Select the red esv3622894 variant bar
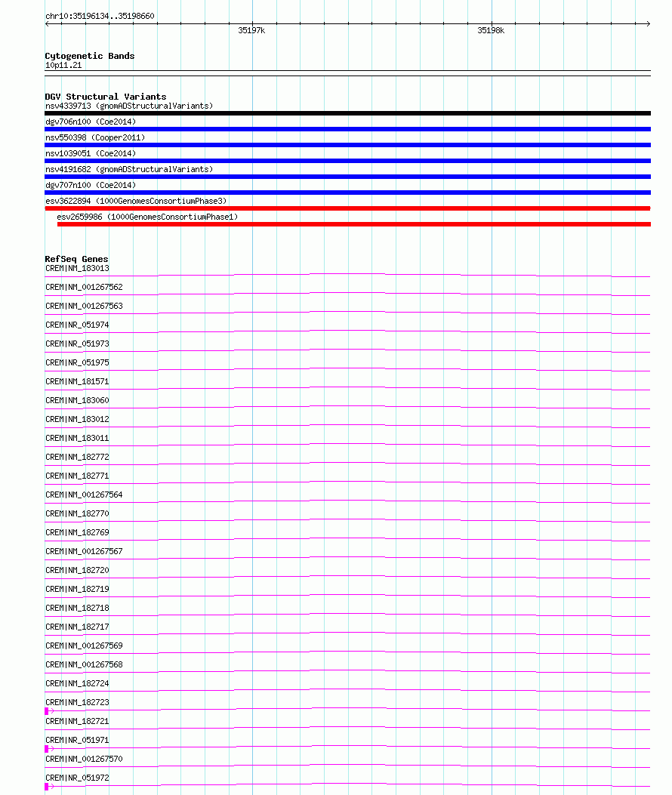Image resolution: width=672 pixels, height=795 pixels. coord(347,208)
